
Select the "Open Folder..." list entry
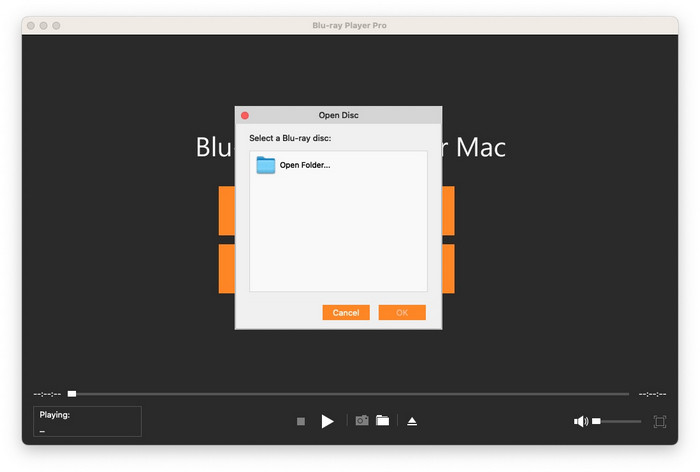coord(304,165)
